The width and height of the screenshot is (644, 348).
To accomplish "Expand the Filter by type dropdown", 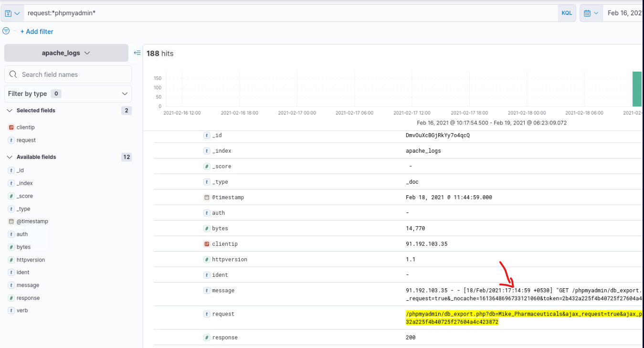I will coord(68,94).
